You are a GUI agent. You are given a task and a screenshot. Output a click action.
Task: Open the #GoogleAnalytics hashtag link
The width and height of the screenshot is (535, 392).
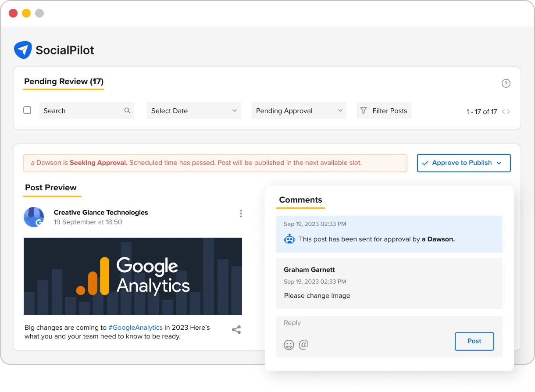click(136, 327)
